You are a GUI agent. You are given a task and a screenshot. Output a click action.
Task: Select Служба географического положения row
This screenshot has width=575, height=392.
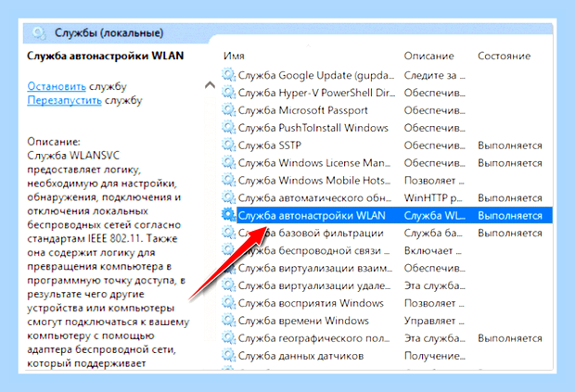[x=387, y=338]
